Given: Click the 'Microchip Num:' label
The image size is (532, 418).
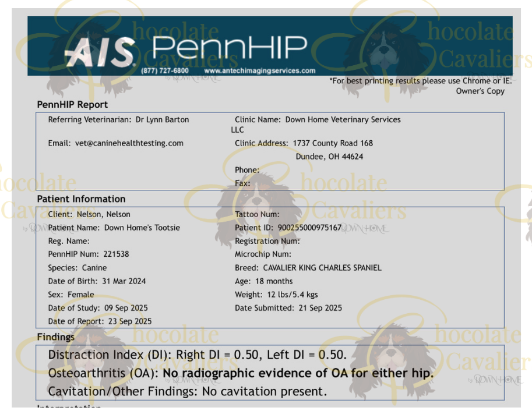Looking at the screenshot, I should [x=263, y=254].
